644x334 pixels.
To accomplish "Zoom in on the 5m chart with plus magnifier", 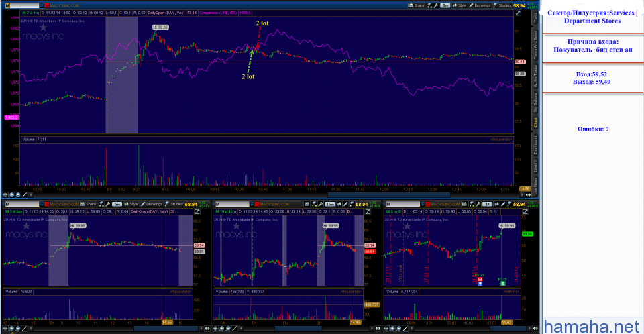I will [x=12, y=328].
